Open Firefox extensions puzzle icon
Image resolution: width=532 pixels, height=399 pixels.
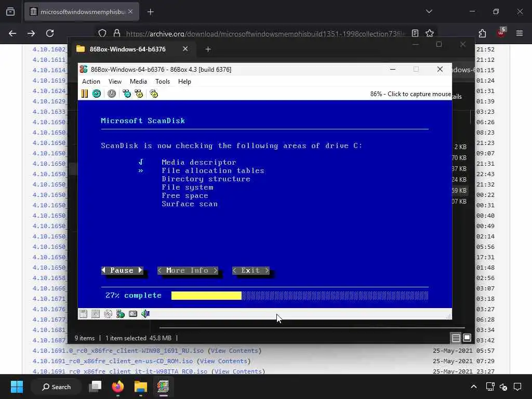(482, 33)
